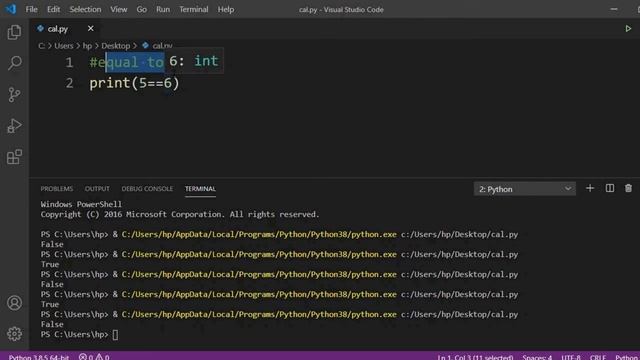Image resolution: width=640 pixels, height=360 pixels.
Task: Click Users in the breadcrumb path
Action: pos(64,46)
